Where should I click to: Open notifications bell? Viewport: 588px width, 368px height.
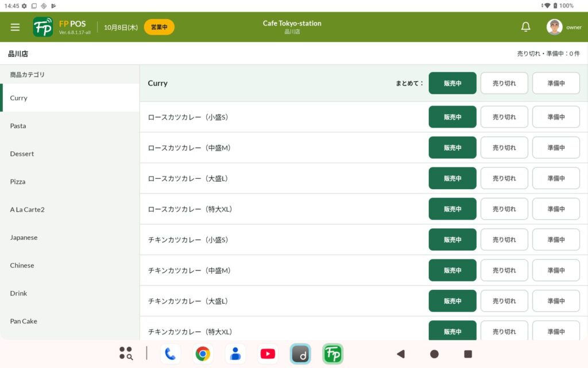[526, 26]
